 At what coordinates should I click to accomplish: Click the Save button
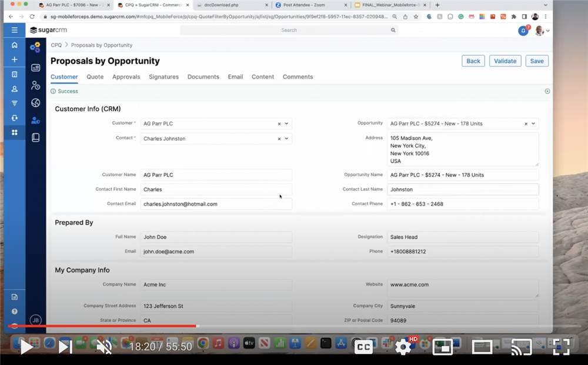(536, 61)
